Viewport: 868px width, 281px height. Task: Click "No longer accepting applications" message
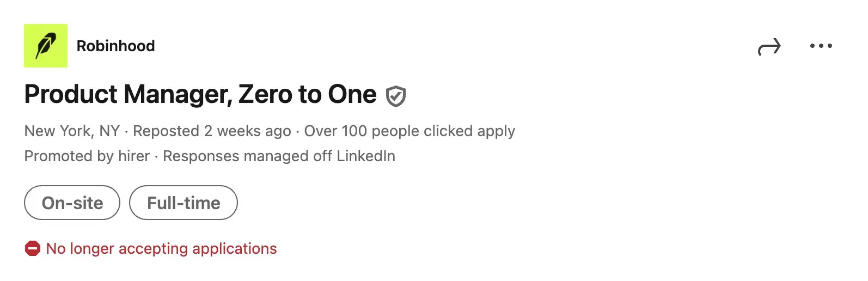click(161, 249)
